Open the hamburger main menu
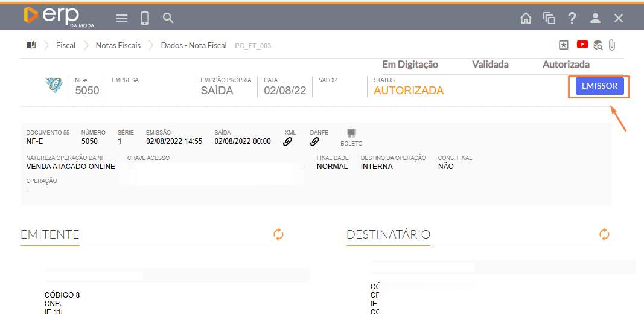The image size is (644, 314). pyautogui.click(x=122, y=18)
